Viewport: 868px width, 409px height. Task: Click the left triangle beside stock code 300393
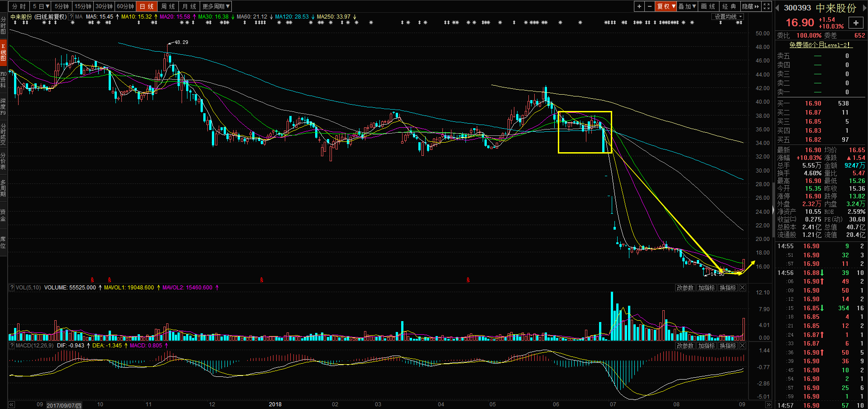(777, 8)
